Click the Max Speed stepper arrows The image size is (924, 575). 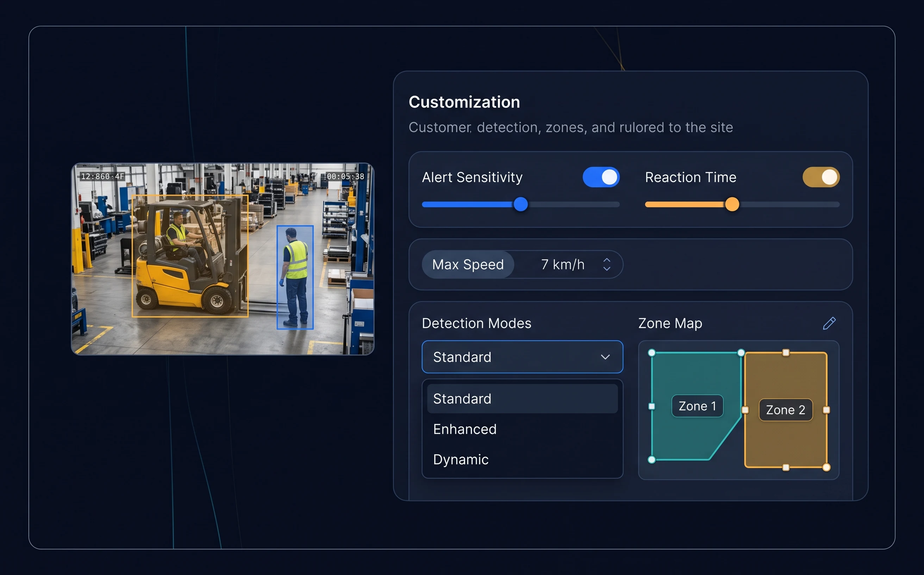(x=607, y=264)
